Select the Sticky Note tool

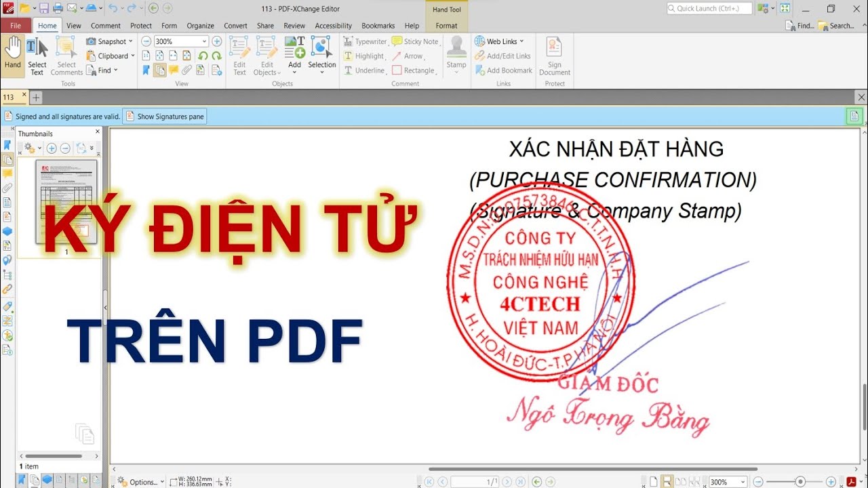pos(415,41)
